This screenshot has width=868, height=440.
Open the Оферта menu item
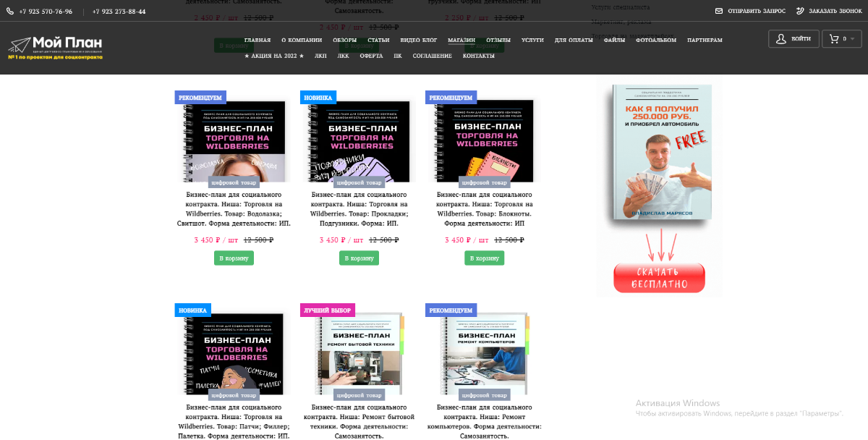[371, 56]
